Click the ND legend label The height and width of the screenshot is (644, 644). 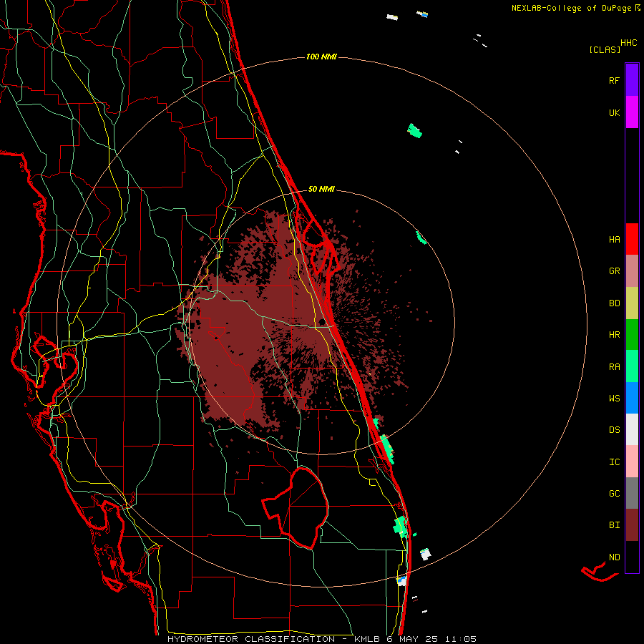pos(614,557)
